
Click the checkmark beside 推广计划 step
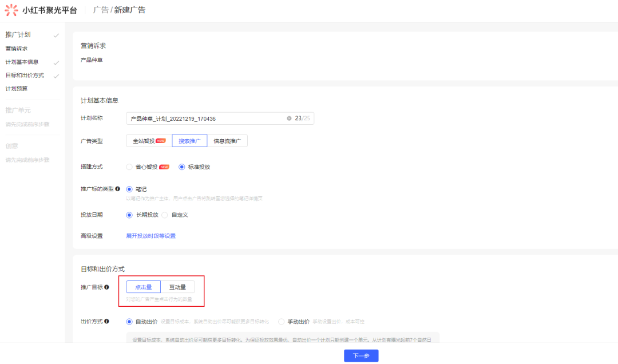(x=56, y=35)
